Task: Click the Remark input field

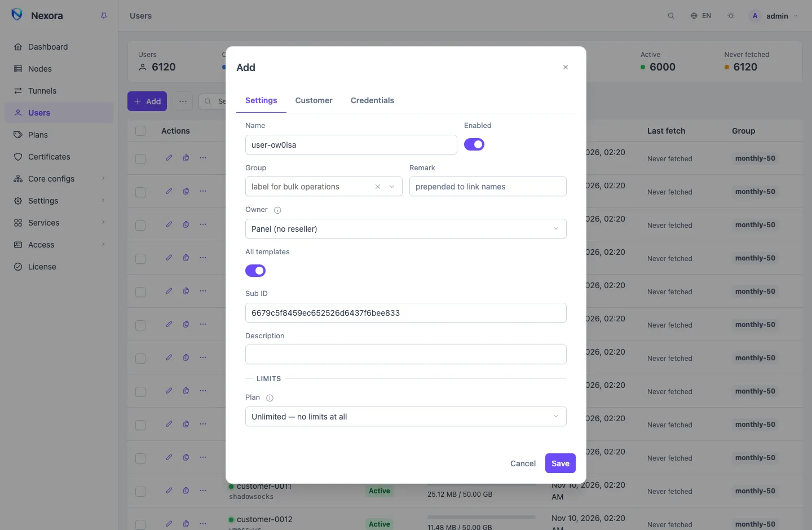Action: [x=488, y=187]
